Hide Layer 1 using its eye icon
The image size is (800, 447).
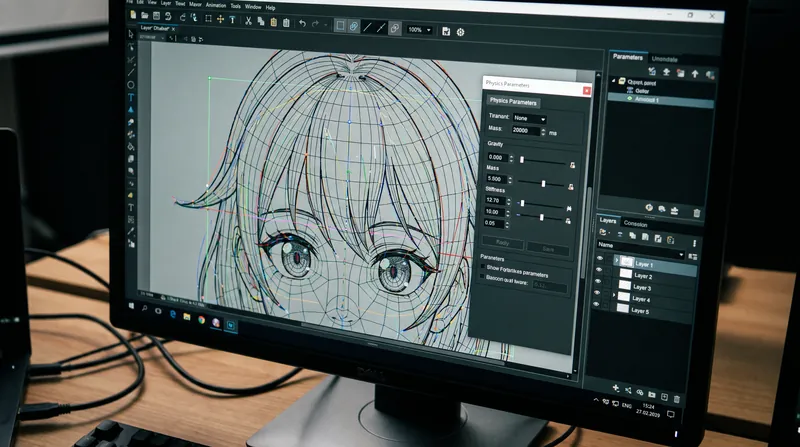[599, 259]
